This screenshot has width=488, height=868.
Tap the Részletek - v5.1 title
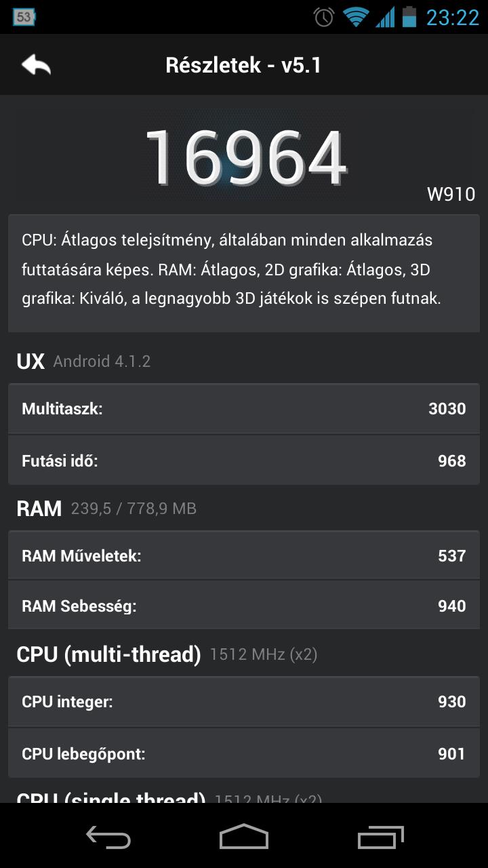click(243, 65)
